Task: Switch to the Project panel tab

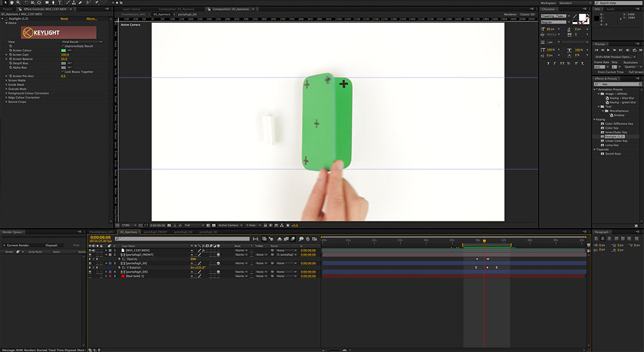Action: 8,9
